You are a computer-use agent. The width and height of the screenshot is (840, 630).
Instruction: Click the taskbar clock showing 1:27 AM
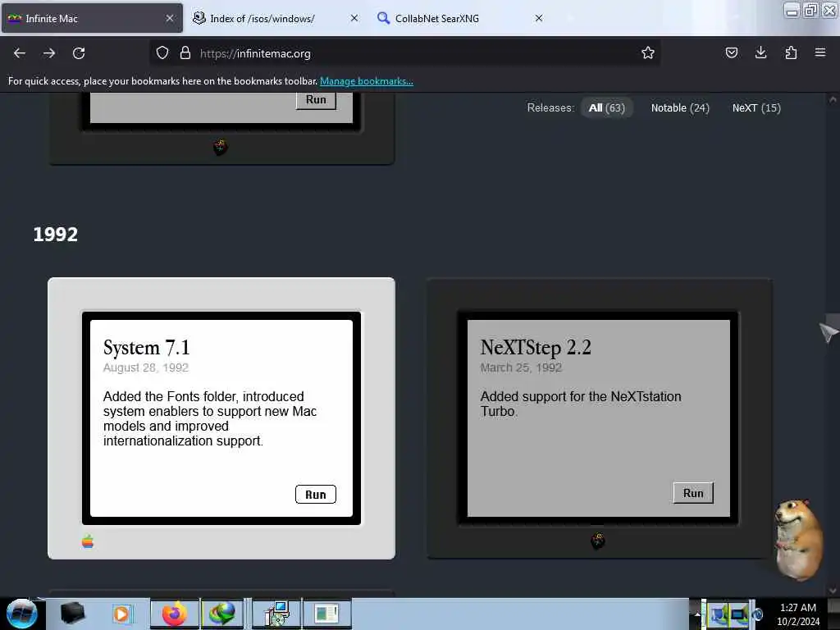coord(798,614)
